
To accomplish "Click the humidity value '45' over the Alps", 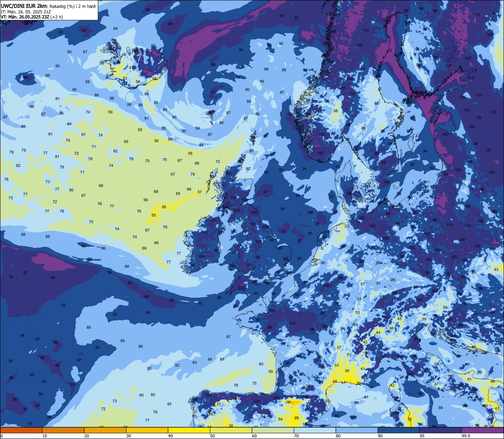I will [399, 319].
